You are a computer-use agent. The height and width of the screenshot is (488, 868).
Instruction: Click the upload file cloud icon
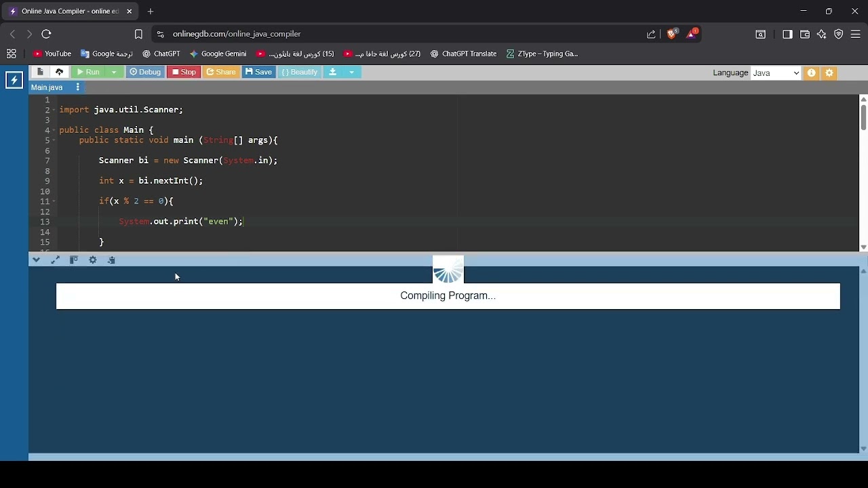[x=60, y=72]
